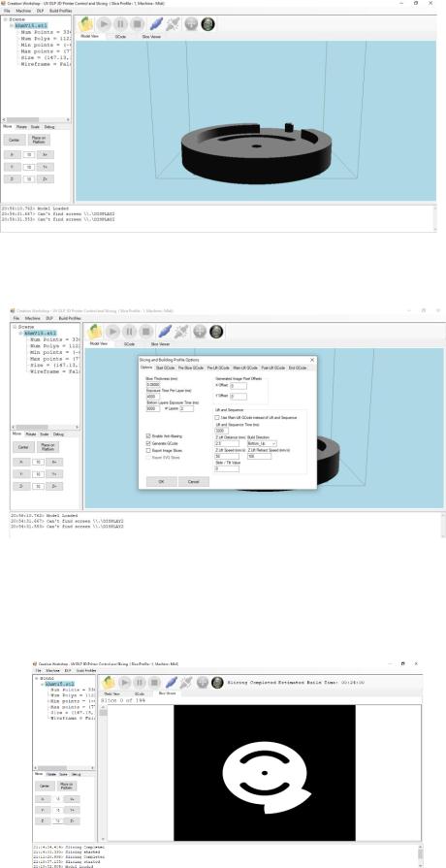Click the stop icon in the window behind the Slicing dialog
This screenshot has width=446, height=868.
[145, 332]
